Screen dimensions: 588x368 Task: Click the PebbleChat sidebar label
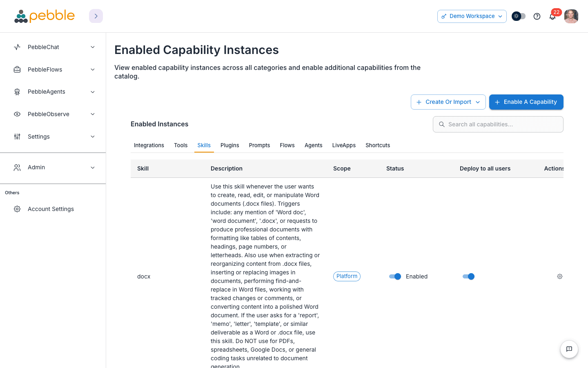click(x=43, y=47)
